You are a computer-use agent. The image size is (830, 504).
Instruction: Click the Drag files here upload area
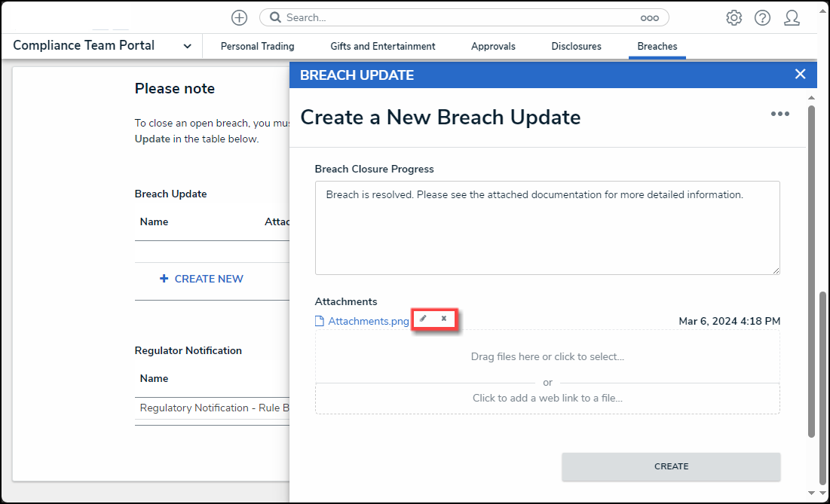tap(547, 356)
